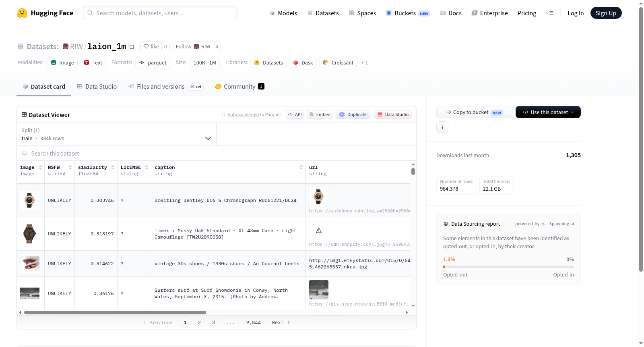Sort by the LICENSE column
Screen dimensions: 644x347
pos(147,167)
